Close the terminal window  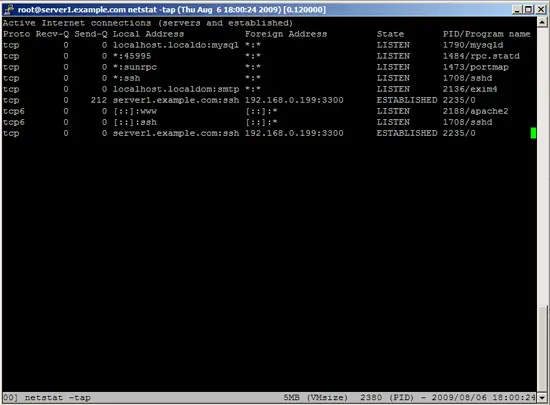541,9
